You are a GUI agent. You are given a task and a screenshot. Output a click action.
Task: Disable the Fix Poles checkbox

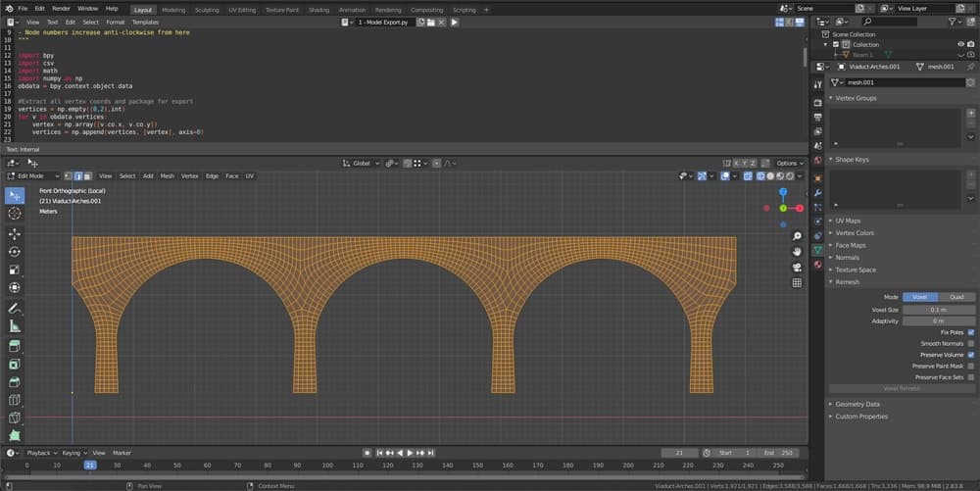(x=970, y=332)
